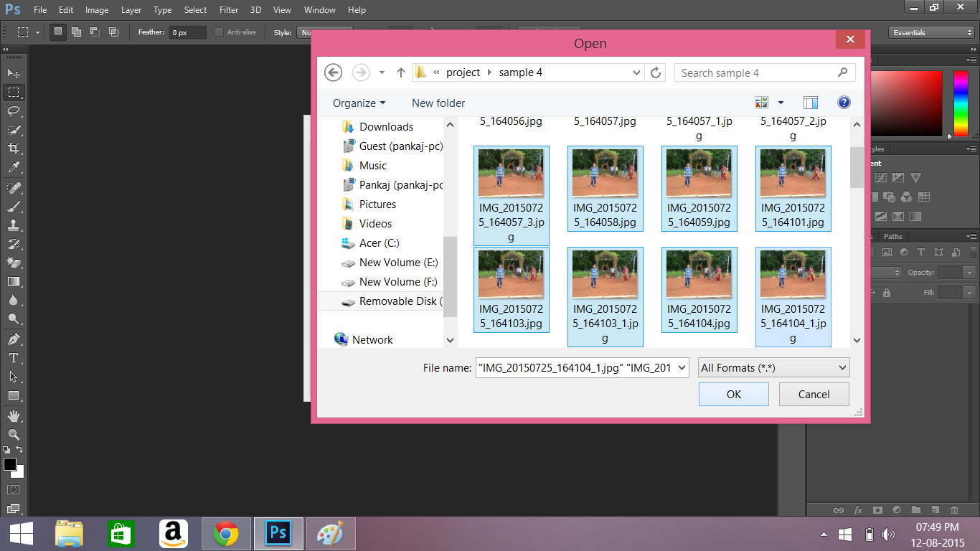Select the History Brush tool
This screenshot has height=551, width=980.
13,244
